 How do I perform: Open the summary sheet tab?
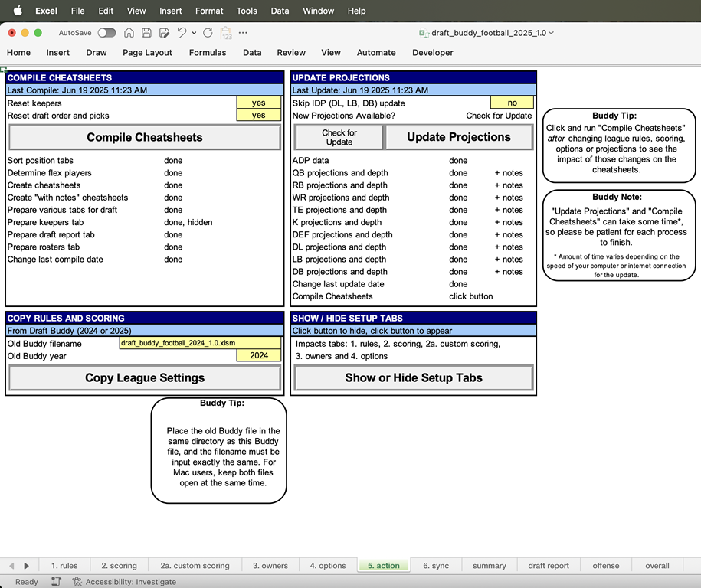coord(490,566)
